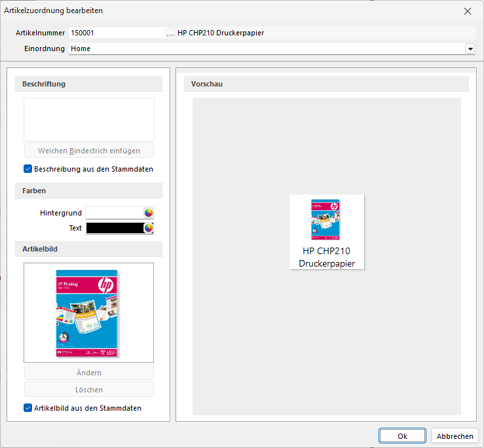Image resolution: width=484 pixels, height=448 pixels.
Task: Click the Löschen button
Action: coord(89,390)
